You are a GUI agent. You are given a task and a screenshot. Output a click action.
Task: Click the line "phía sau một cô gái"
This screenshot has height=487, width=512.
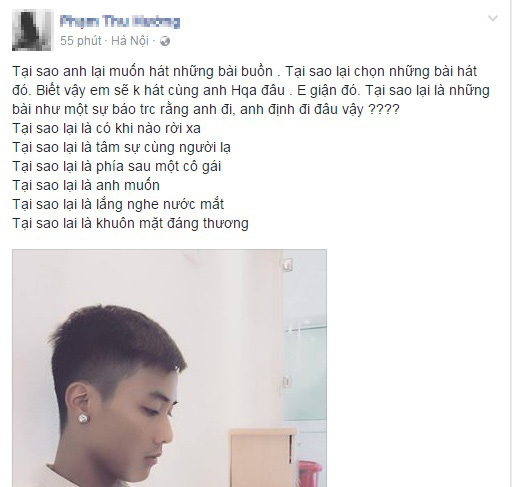(x=159, y=166)
